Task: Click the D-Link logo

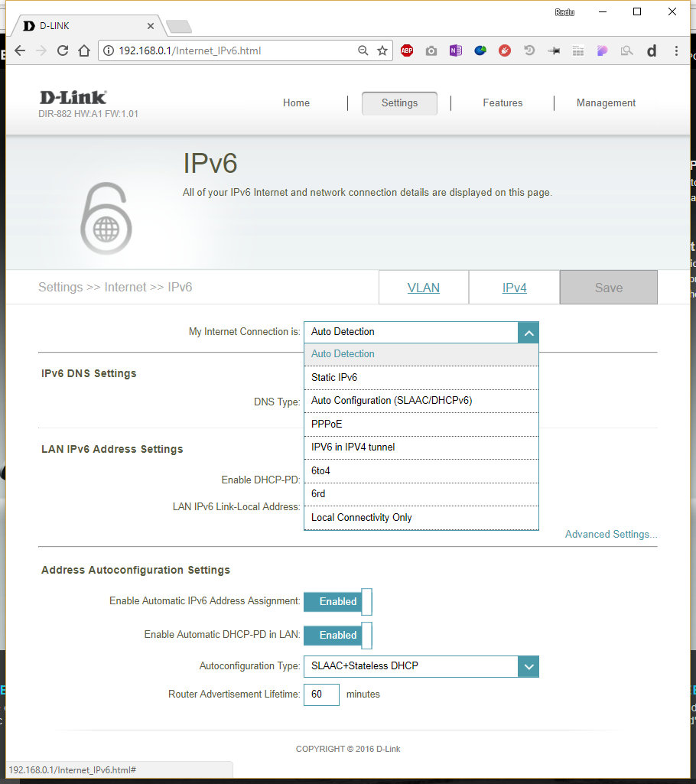Action: tap(73, 97)
